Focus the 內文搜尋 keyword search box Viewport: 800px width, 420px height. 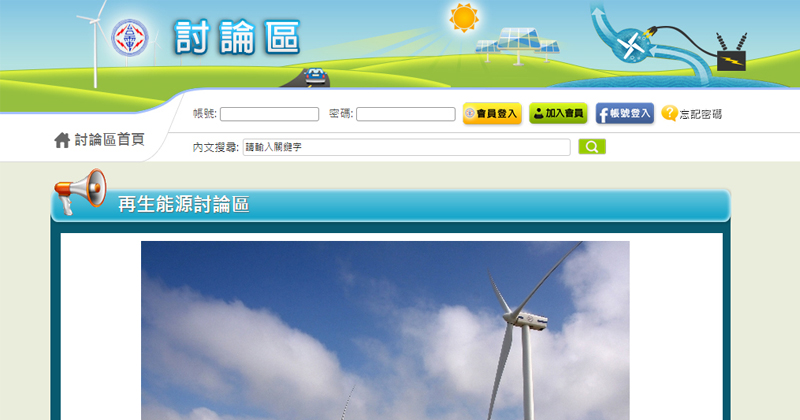(x=407, y=147)
